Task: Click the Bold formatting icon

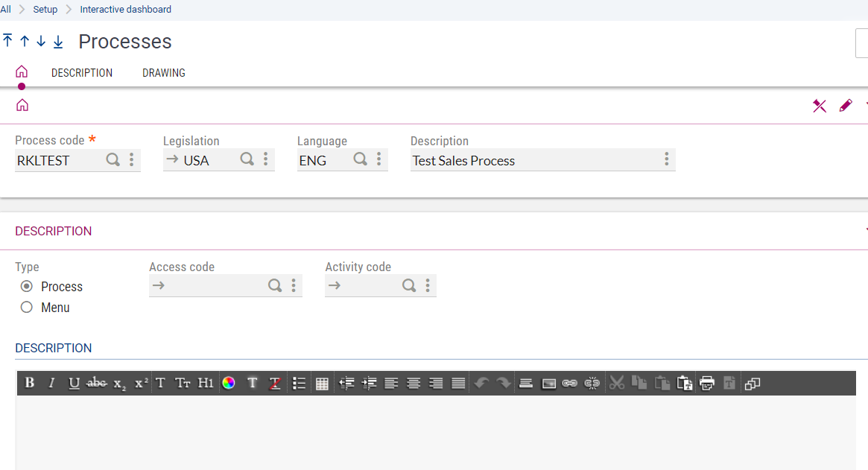Action: (30, 383)
